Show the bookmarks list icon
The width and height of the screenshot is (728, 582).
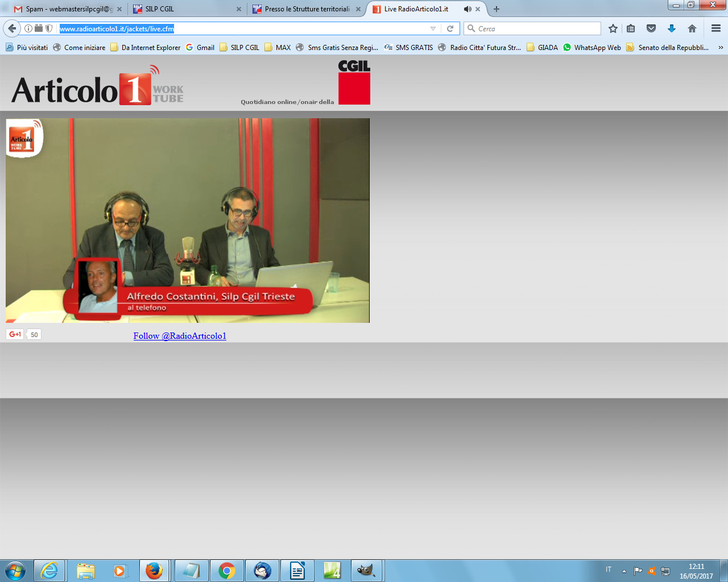pyautogui.click(x=631, y=28)
